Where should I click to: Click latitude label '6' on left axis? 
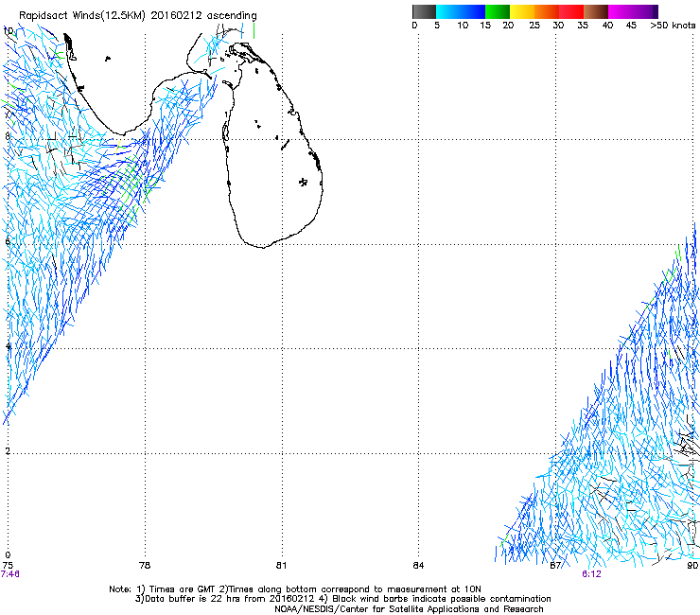(x=8, y=241)
